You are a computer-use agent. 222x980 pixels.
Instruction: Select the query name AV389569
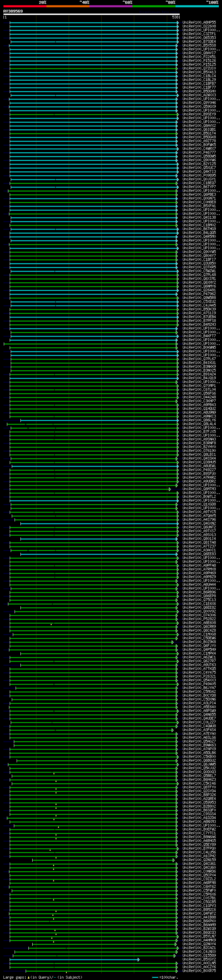tap(13, 11)
